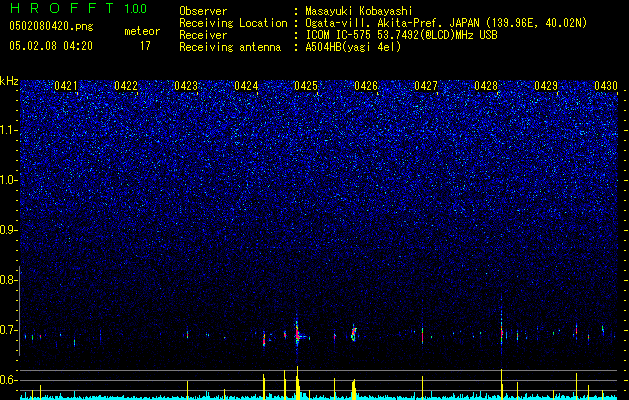629x400 pixels.
Task: Click the 'Observer' field label
Action: [203, 11]
